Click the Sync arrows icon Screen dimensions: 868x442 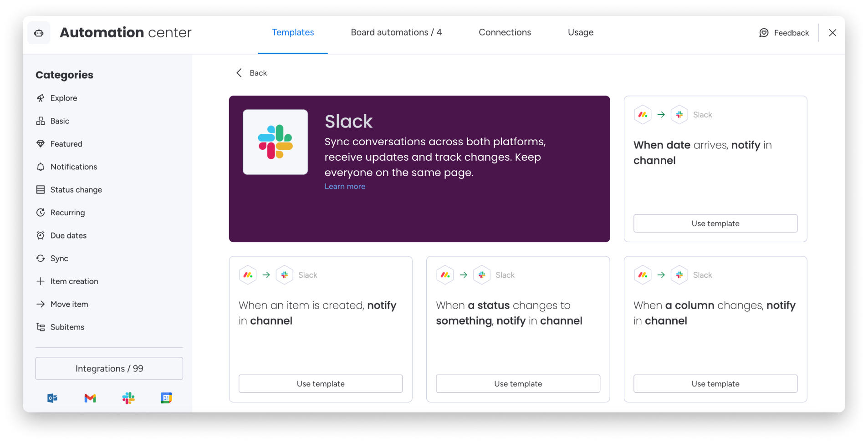coord(41,258)
